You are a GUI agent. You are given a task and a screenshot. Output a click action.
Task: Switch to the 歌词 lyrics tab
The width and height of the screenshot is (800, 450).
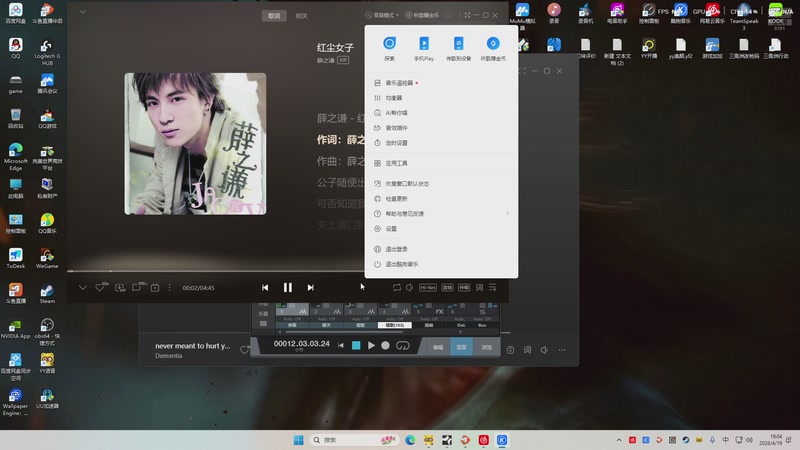pyautogui.click(x=274, y=16)
